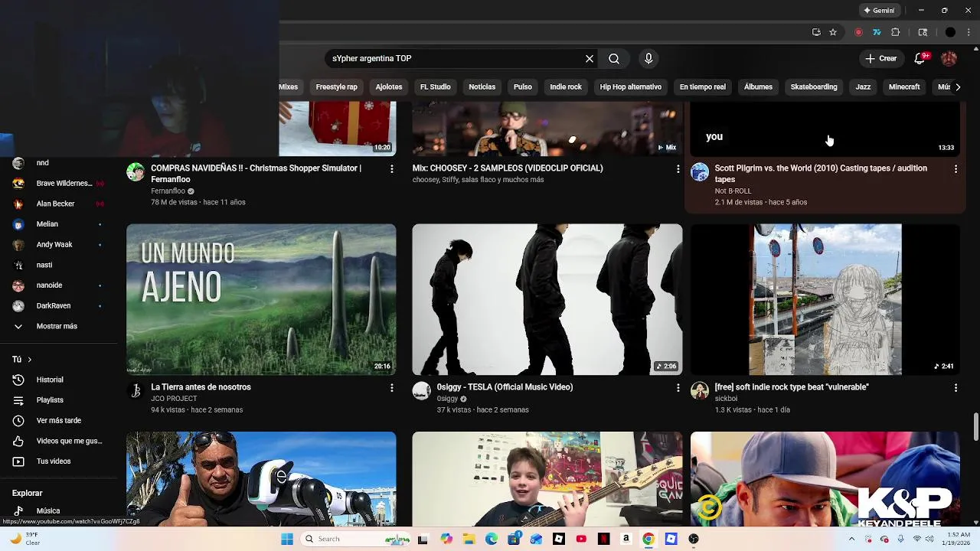The height and width of the screenshot is (551, 980).
Task: Click Not B-ROLL channel avatar
Action: click(x=700, y=171)
